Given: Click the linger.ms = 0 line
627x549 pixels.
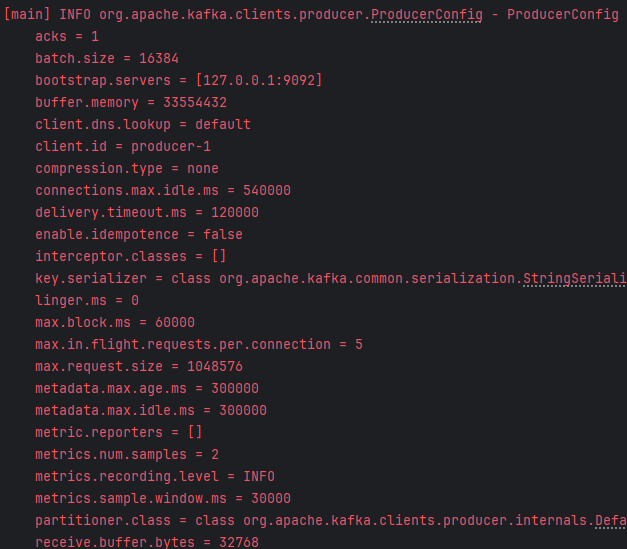Looking at the screenshot, I should pyautogui.click(x=87, y=301).
